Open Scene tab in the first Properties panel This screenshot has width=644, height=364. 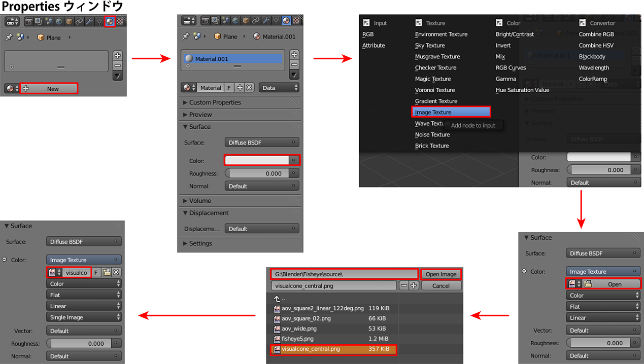tap(49, 21)
